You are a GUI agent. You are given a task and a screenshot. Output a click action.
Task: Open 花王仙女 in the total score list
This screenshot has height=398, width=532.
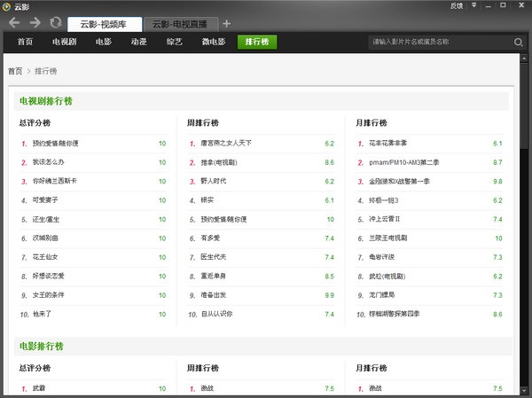pyautogui.click(x=45, y=257)
